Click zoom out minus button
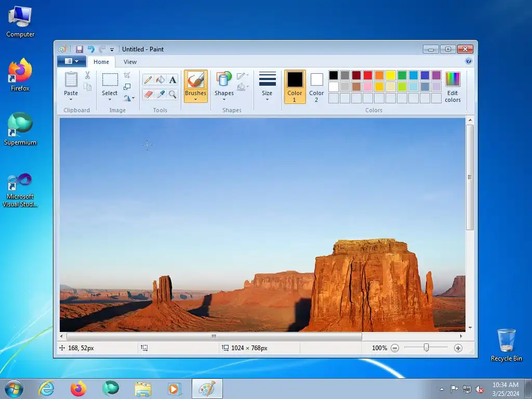Viewport: 532px width, 399px height. [395, 348]
